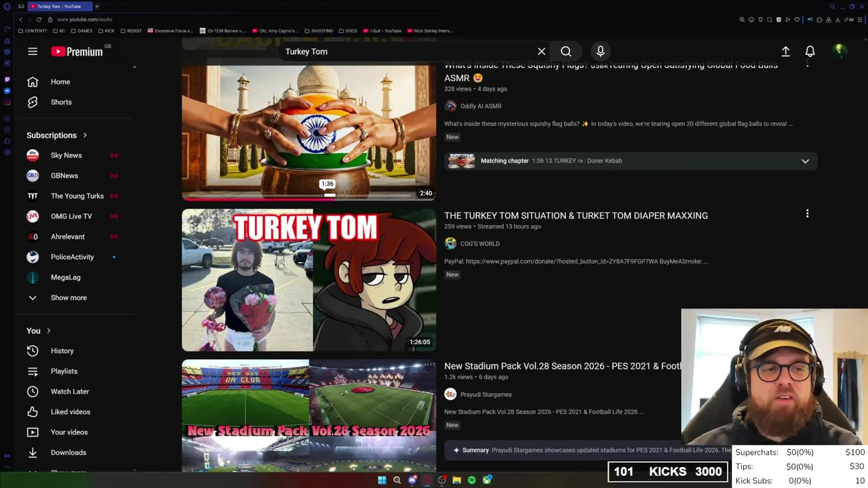Expand the Matching chapter dropdown

pos(805,161)
